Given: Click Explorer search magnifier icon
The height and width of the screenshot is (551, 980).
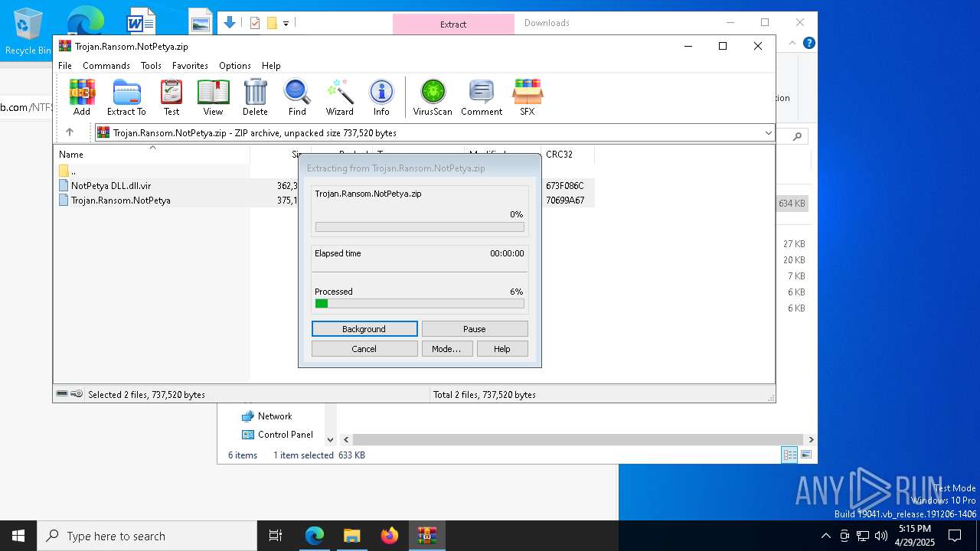Looking at the screenshot, I should [x=797, y=136].
